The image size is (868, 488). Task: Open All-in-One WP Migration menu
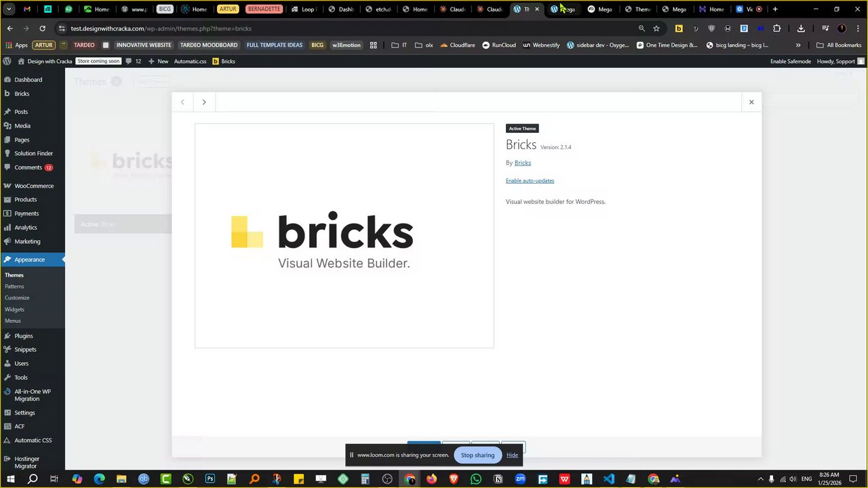coord(33,394)
